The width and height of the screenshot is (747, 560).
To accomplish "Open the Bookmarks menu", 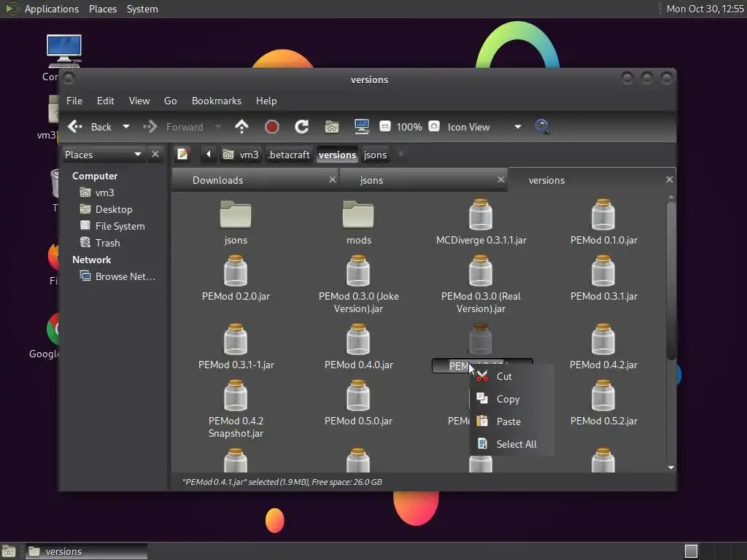I will pos(216,101).
